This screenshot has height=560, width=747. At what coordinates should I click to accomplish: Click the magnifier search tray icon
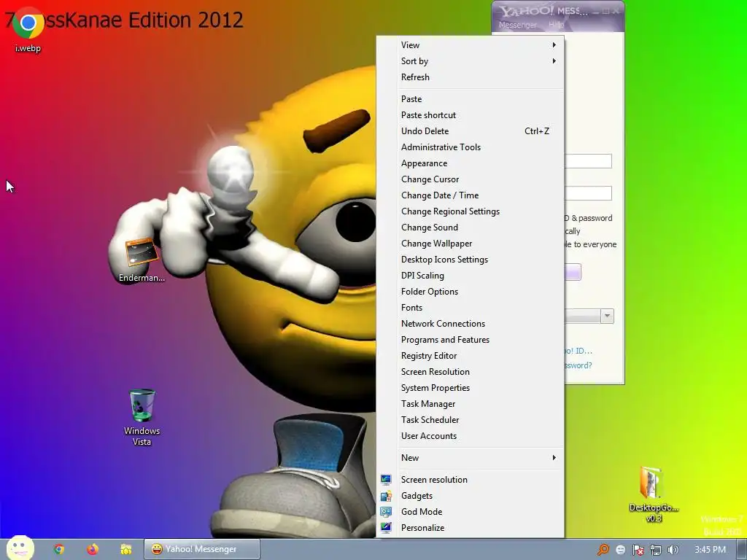coord(603,550)
